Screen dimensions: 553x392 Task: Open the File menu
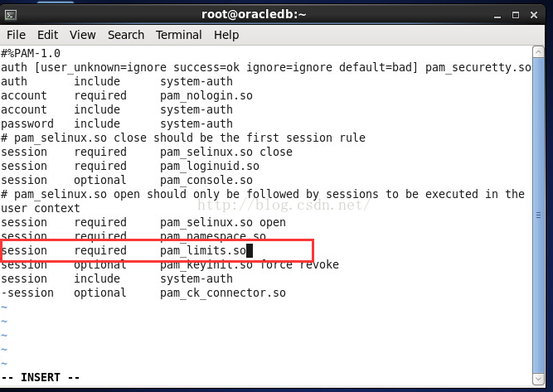point(16,35)
